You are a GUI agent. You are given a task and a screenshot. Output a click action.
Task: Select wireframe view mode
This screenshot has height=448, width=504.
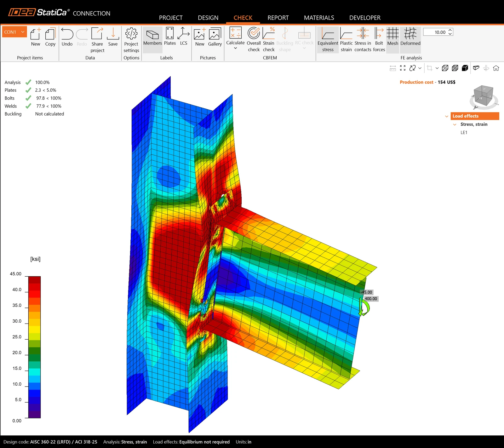coord(445,68)
